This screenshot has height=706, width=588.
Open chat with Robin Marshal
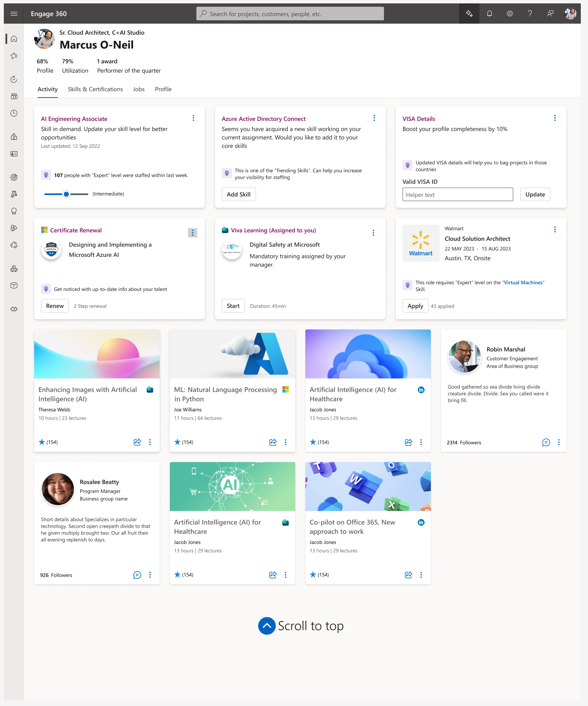546,442
